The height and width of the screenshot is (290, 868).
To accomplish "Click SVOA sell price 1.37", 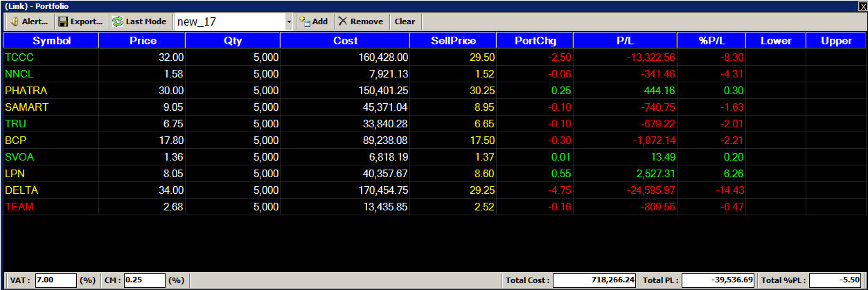I will pos(485,157).
